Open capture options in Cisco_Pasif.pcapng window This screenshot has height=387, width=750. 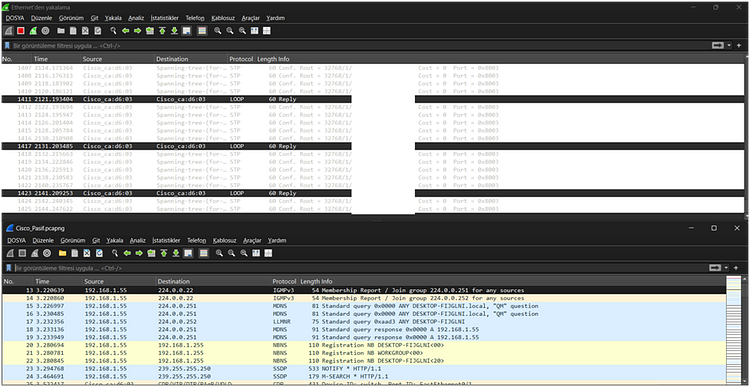[x=47, y=253]
